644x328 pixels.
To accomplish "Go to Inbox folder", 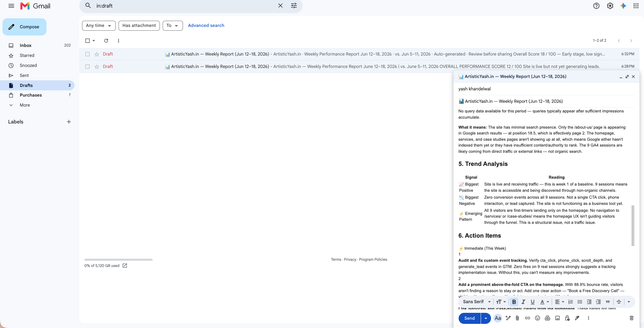I will point(37,46).
